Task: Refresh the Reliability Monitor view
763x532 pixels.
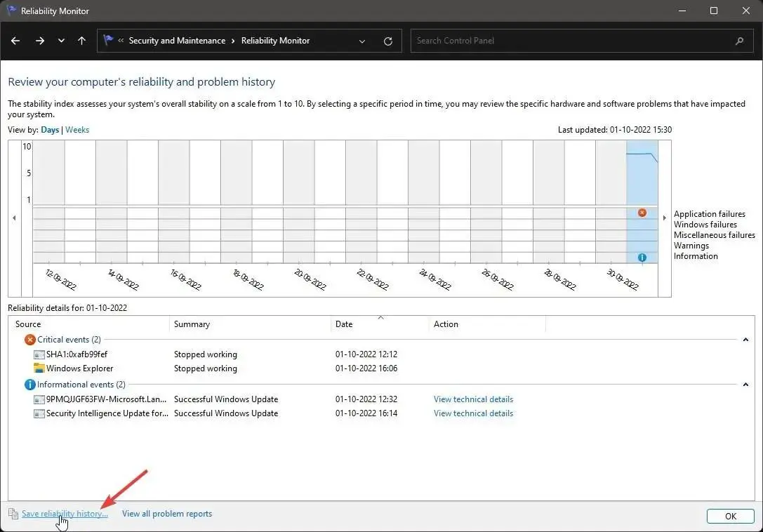Action: pos(388,41)
